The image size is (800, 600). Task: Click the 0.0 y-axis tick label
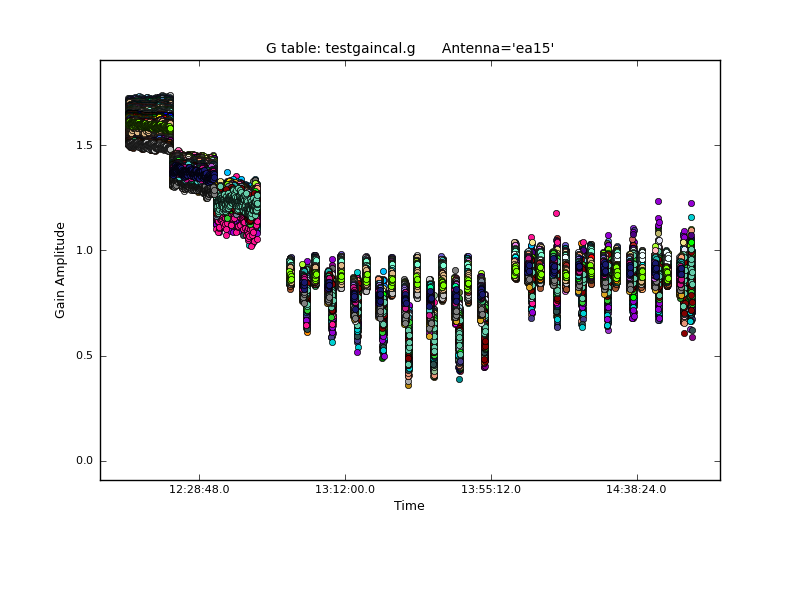83,461
